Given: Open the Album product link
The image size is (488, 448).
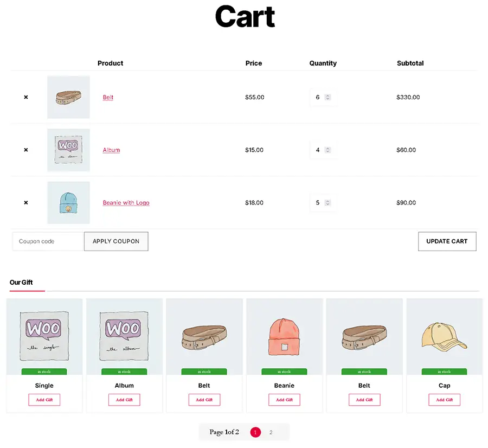Looking at the screenshot, I should tap(111, 150).
